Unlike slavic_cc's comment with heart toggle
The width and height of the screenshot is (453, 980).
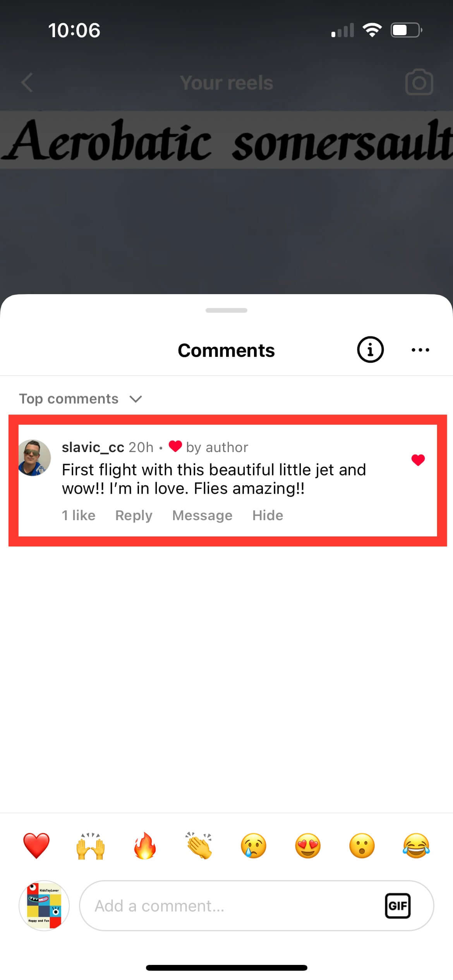(418, 460)
